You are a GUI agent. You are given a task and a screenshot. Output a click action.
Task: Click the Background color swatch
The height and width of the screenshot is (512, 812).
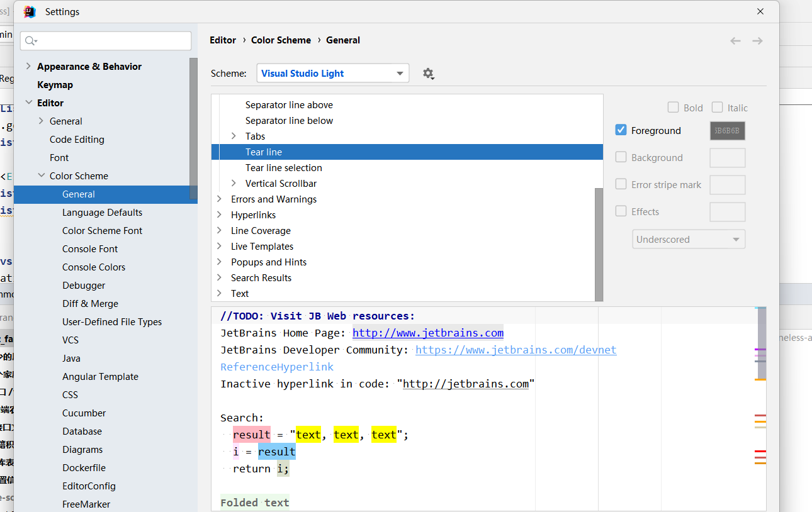[x=727, y=158]
